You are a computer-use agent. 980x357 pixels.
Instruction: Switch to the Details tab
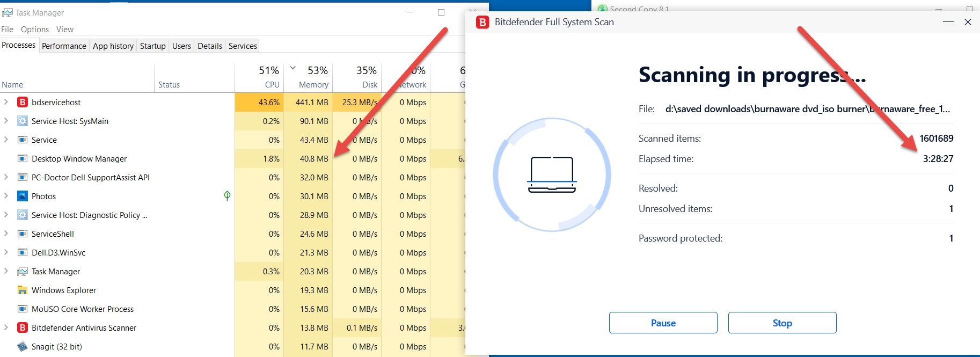(210, 46)
